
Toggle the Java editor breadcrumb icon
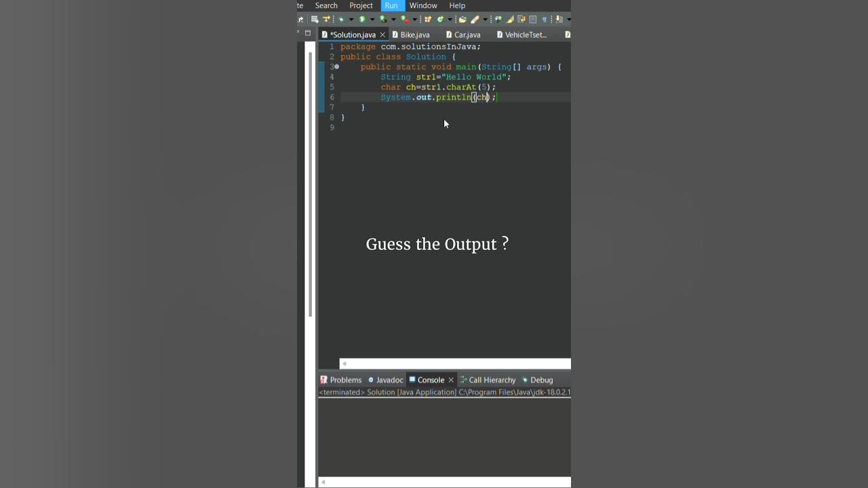click(498, 19)
